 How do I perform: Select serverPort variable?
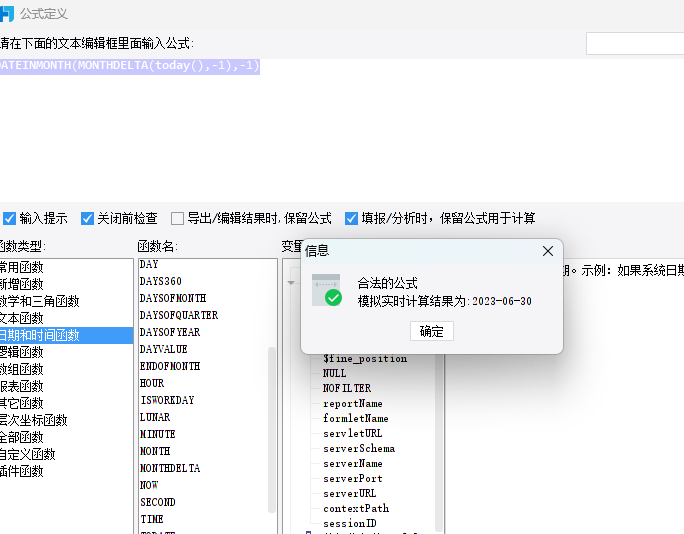click(352, 479)
